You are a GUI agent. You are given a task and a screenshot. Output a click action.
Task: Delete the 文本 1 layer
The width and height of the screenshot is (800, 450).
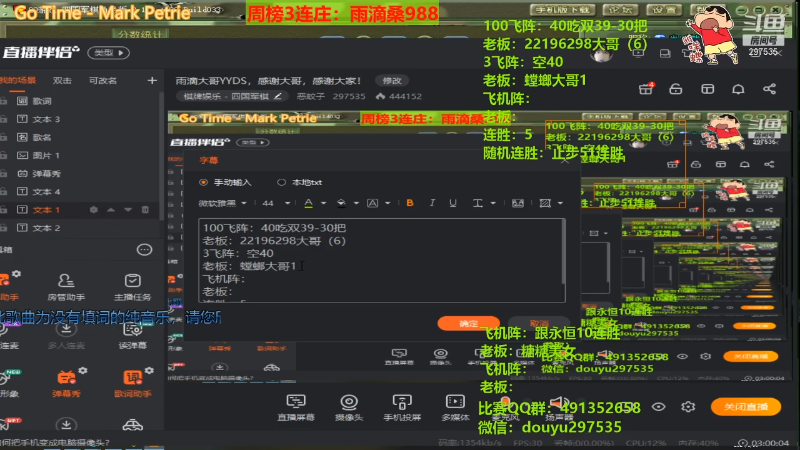tap(145, 210)
